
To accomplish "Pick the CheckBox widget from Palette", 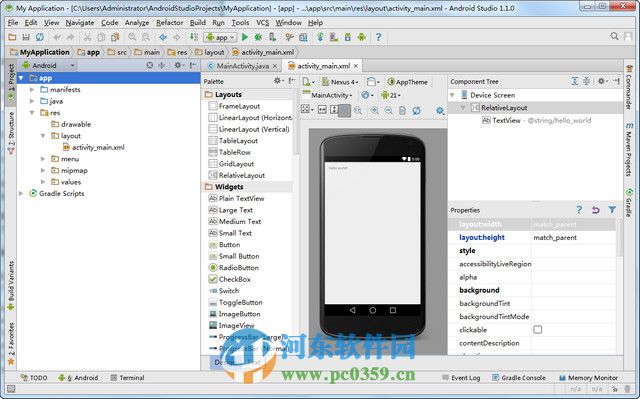I will 230,279.
